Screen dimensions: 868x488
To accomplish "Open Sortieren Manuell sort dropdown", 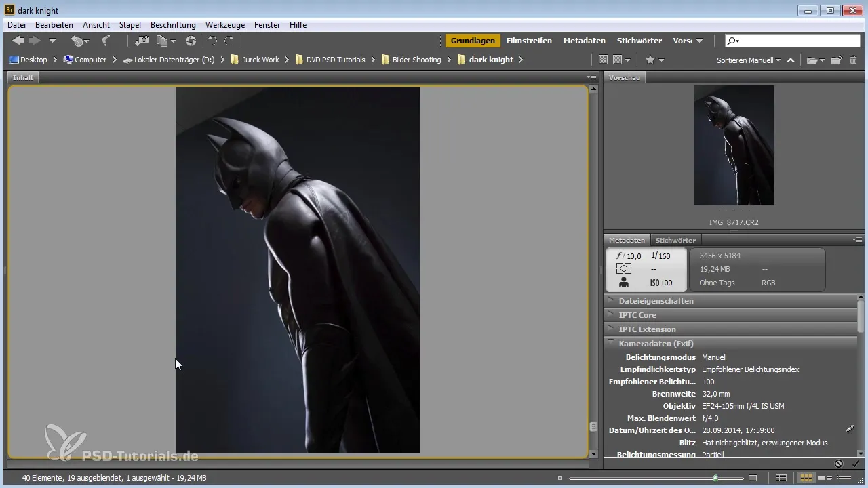I will (749, 60).
